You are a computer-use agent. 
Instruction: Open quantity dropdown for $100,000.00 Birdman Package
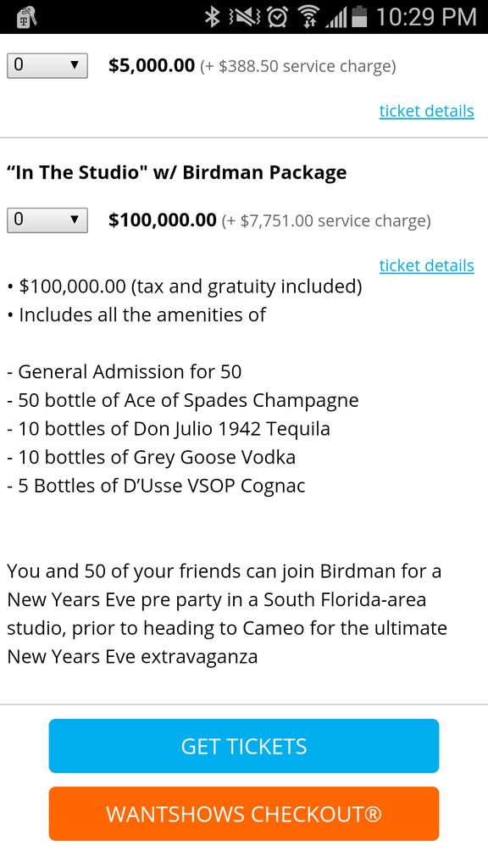tap(47, 220)
